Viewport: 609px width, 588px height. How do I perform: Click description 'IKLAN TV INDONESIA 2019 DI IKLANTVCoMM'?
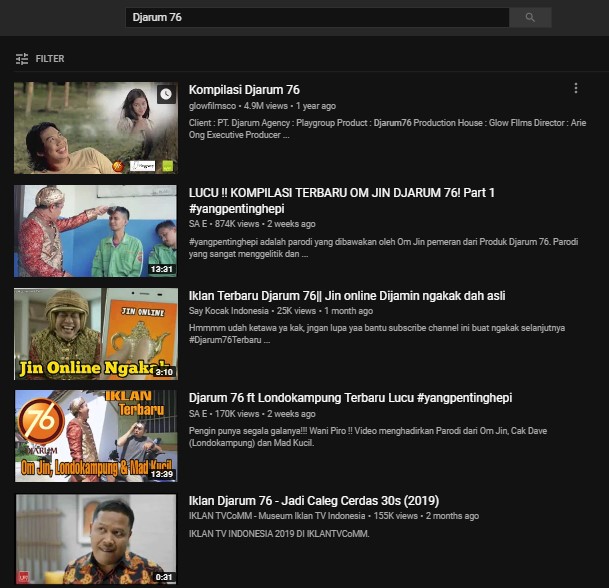coord(279,534)
